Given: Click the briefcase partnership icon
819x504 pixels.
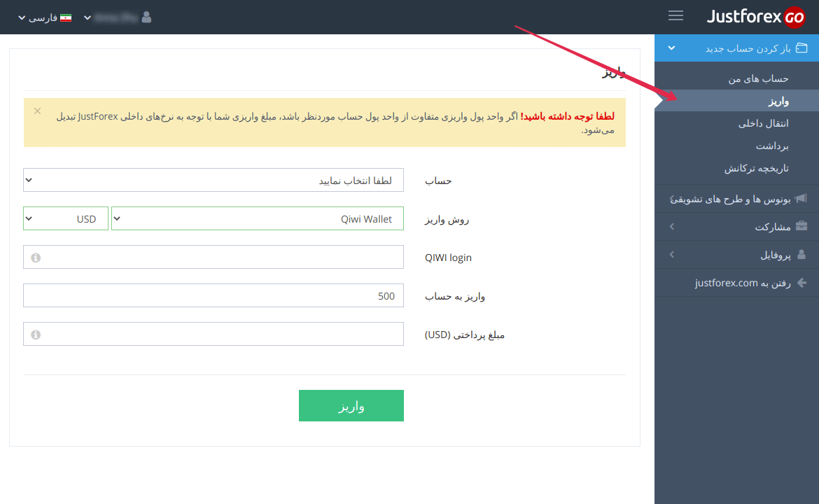Looking at the screenshot, I should click(x=801, y=226).
